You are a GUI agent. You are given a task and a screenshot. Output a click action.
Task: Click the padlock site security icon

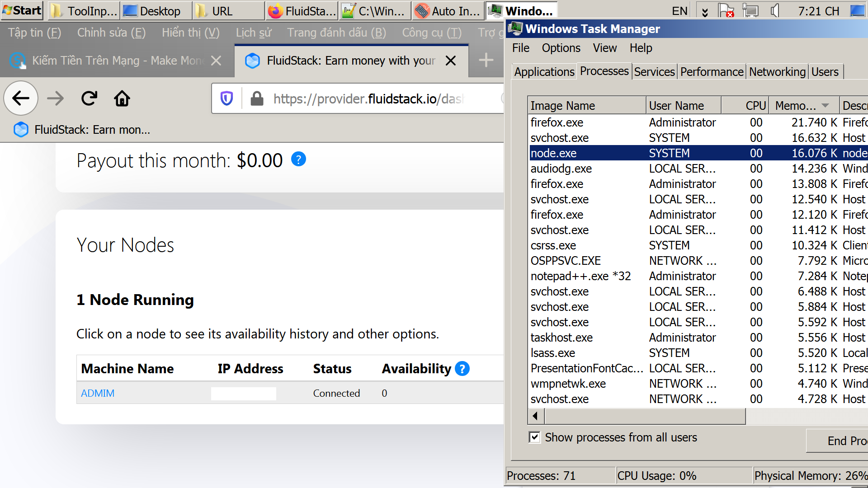(x=257, y=98)
